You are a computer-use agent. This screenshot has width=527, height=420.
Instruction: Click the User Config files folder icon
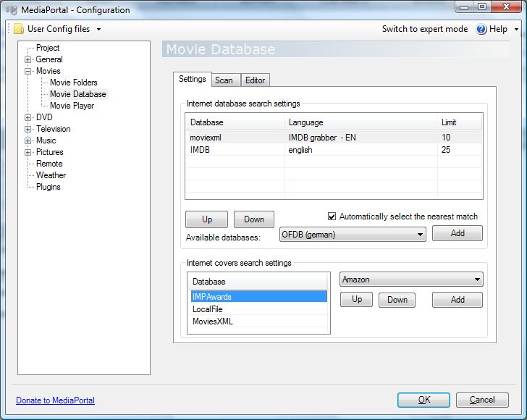[x=18, y=29]
